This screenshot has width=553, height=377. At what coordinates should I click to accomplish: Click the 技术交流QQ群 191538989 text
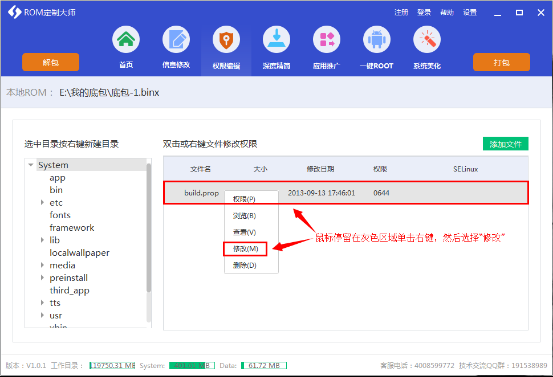(x=503, y=365)
